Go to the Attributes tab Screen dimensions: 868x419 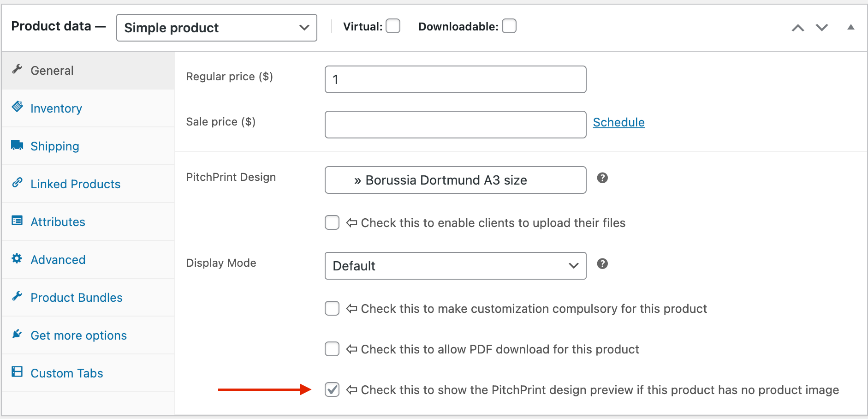(88, 222)
